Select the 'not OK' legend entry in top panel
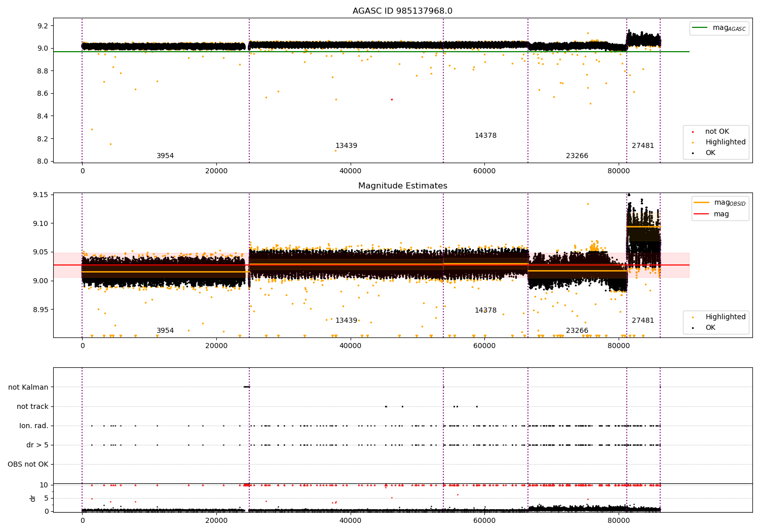 pyautogui.click(x=717, y=132)
